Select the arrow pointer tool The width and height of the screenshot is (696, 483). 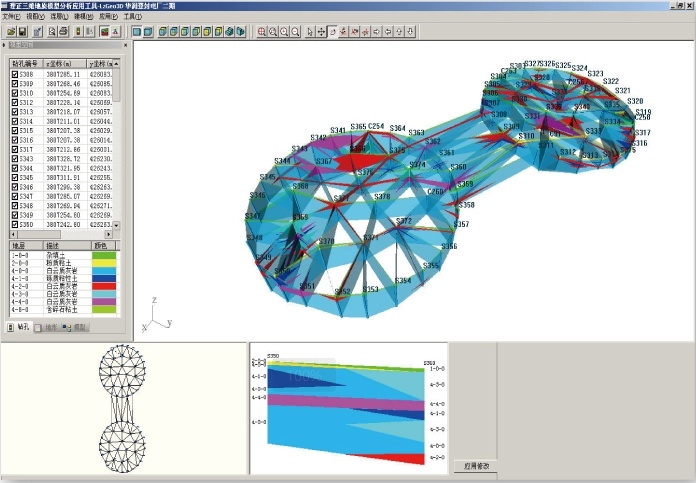pyautogui.click(x=308, y=31)
